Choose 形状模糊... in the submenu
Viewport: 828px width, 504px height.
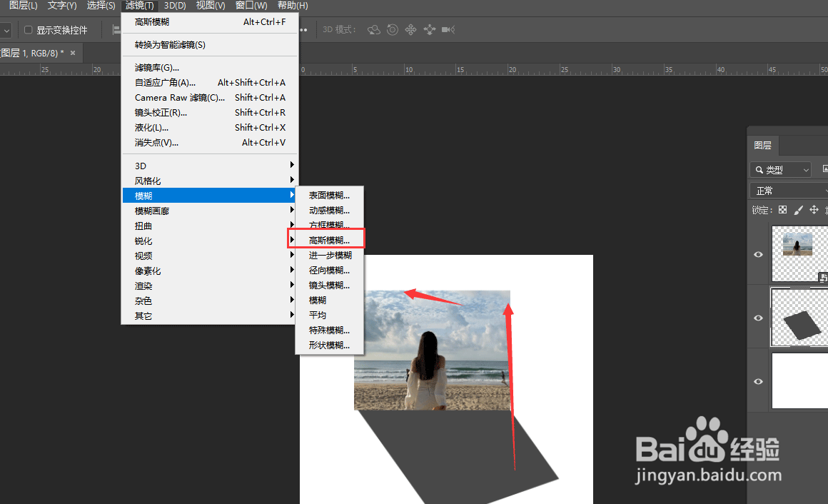329,345
